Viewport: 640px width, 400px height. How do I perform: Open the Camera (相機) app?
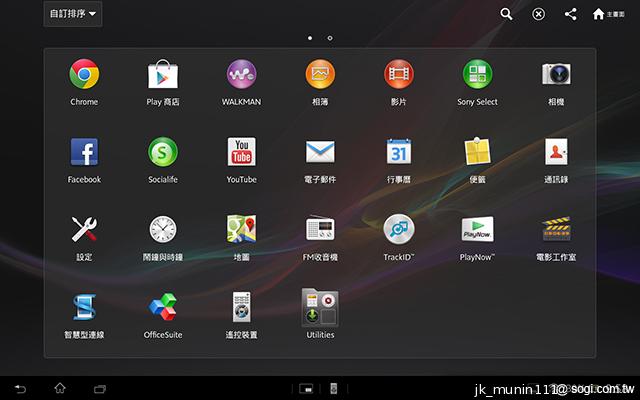click(x=556, y=74)
